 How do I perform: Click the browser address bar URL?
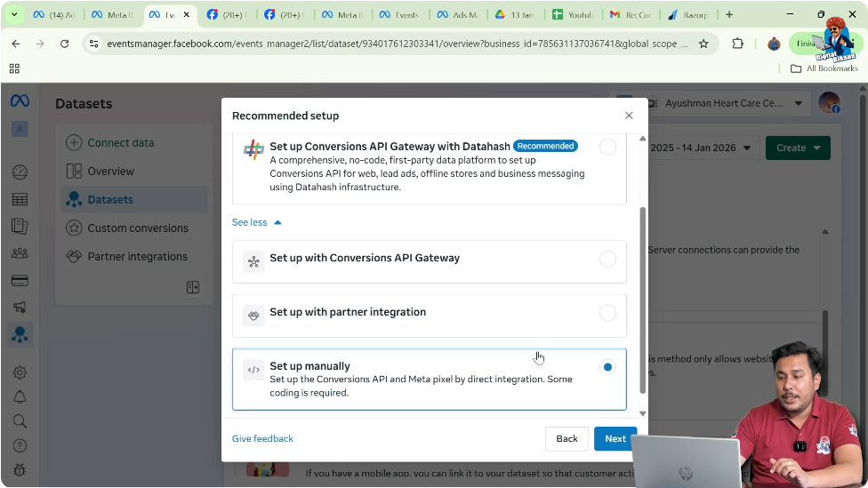[x=397, y=44]
